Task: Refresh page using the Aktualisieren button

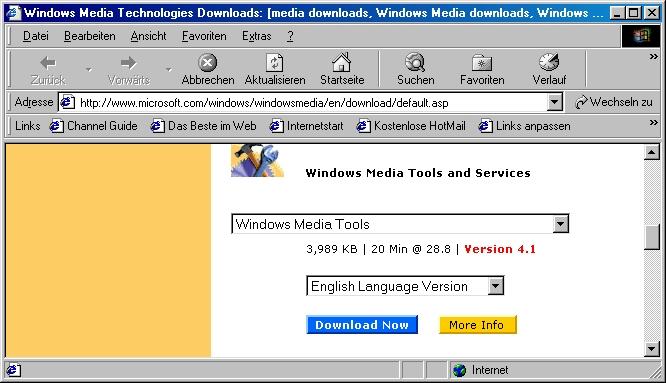Action: [x=275, y=69]
